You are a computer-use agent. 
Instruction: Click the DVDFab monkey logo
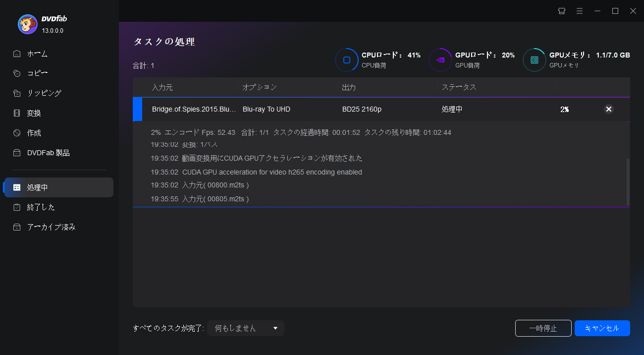click(27, 24)
